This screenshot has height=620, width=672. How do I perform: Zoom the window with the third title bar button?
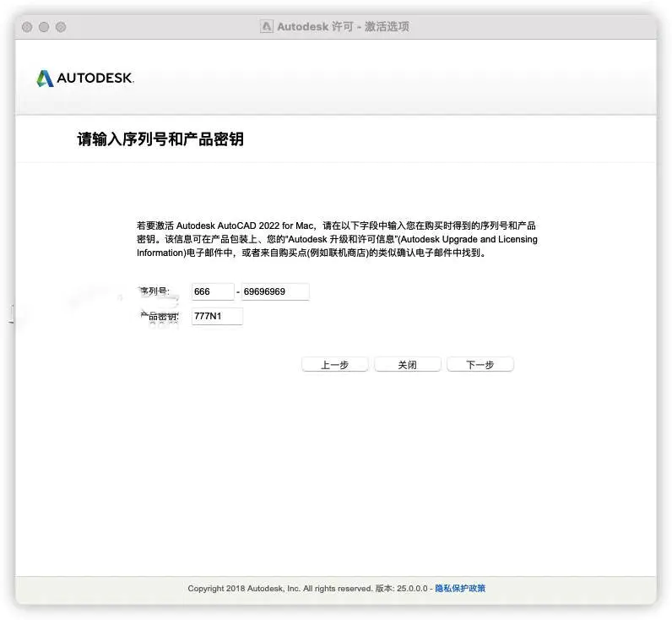61,27
